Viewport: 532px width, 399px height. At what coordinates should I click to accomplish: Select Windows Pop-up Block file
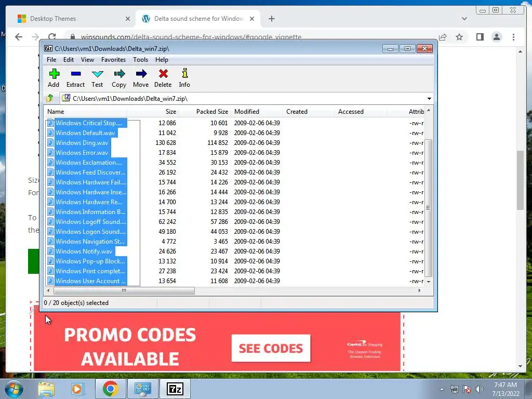(x=87, y=261)
